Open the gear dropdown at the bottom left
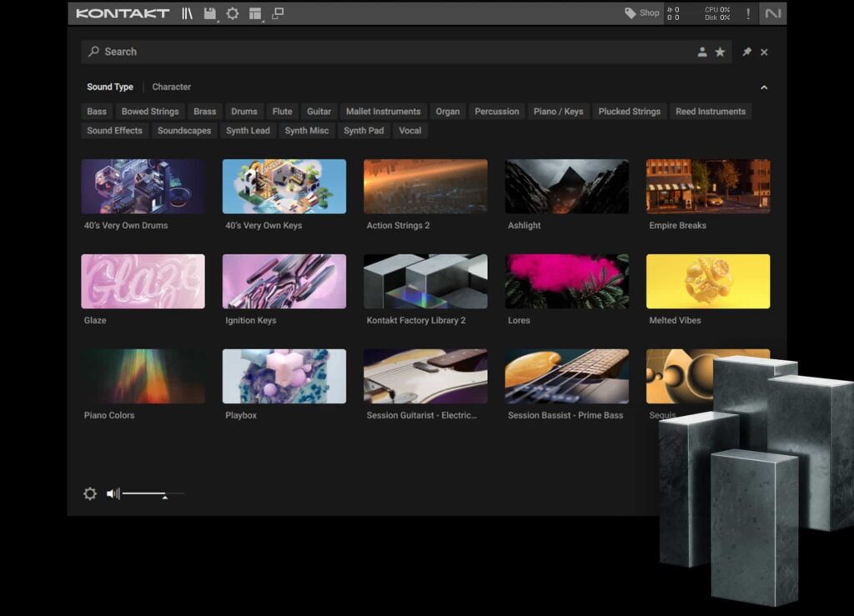Screen dimensions: 854x616 coord(89,493)
